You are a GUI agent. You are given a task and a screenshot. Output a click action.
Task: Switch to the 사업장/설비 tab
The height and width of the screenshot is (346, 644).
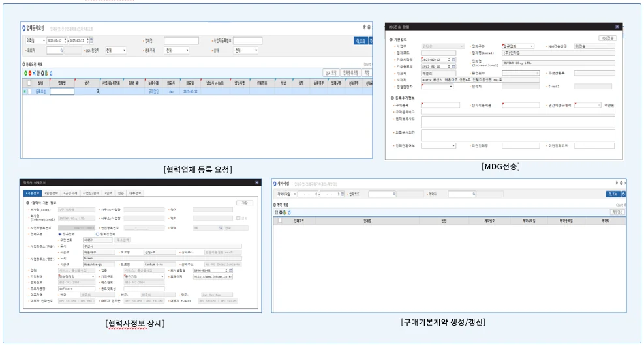91,193
